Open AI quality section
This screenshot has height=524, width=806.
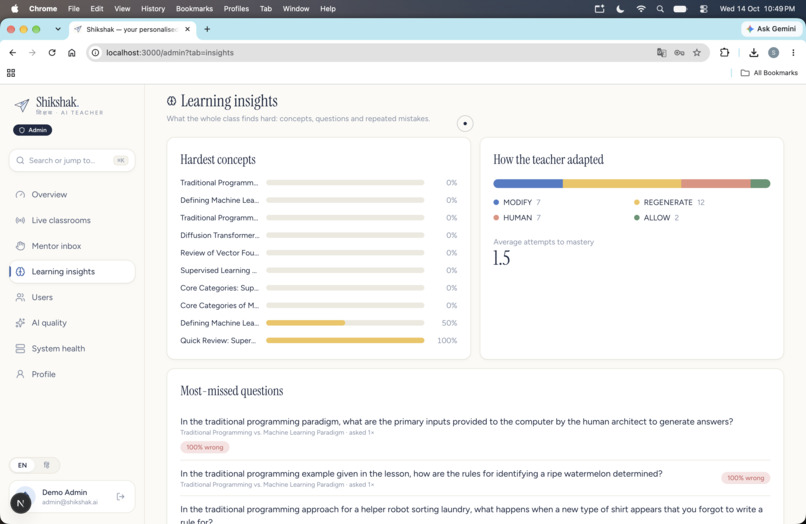tap(72, 323)
